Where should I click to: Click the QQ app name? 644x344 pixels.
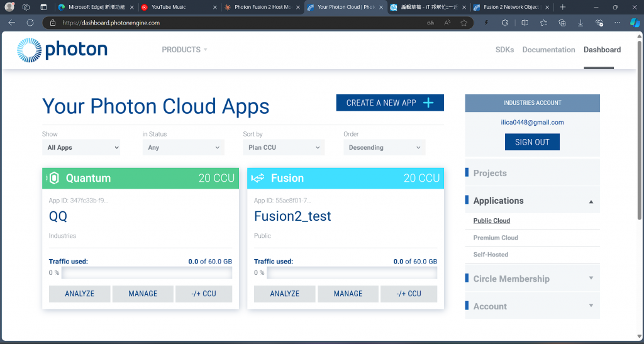point(58,216)
